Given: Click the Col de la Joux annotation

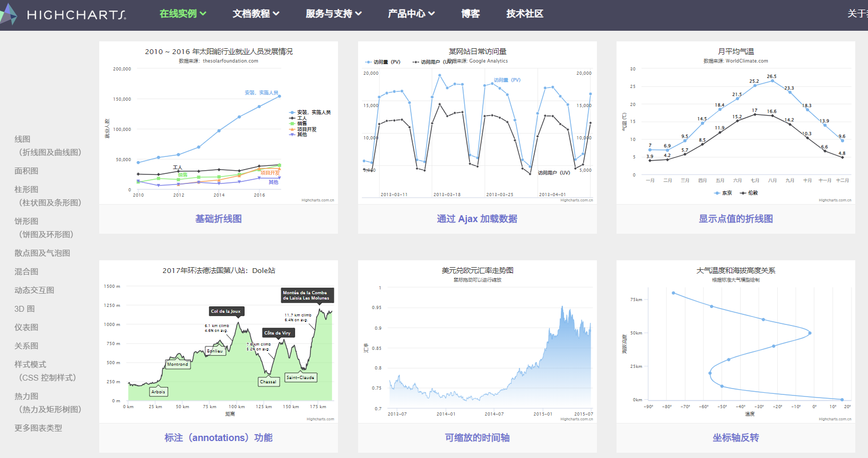Looking at the screenshot, I should (x=226, y=311).
